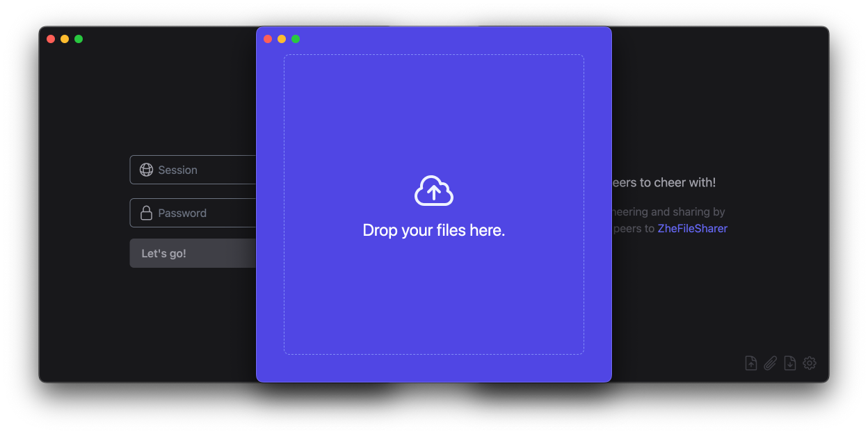Screen dimensions: 868x434
Task: Click the file upload icon
Action: tap(750, 362)
